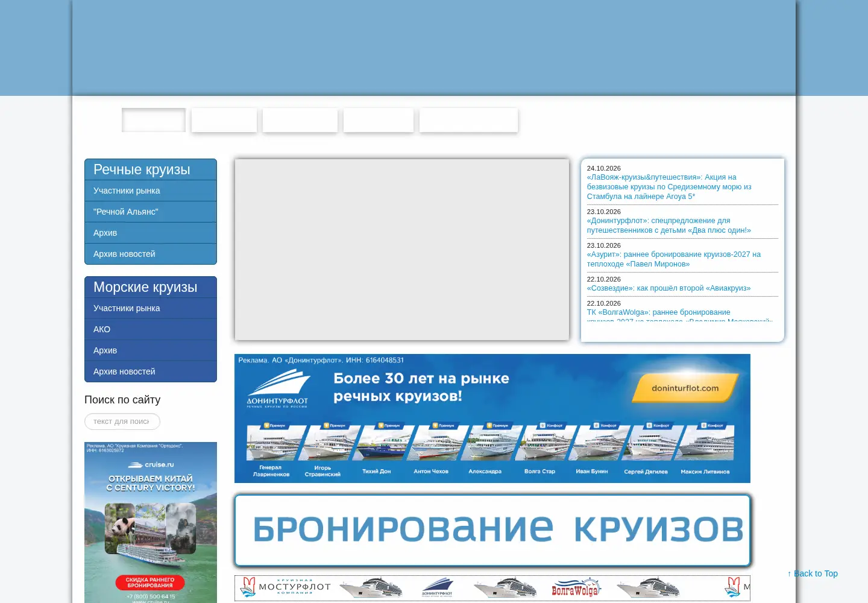The image size is (868, 603).
Task: Focus the site search text field
Action: (122, 421)
